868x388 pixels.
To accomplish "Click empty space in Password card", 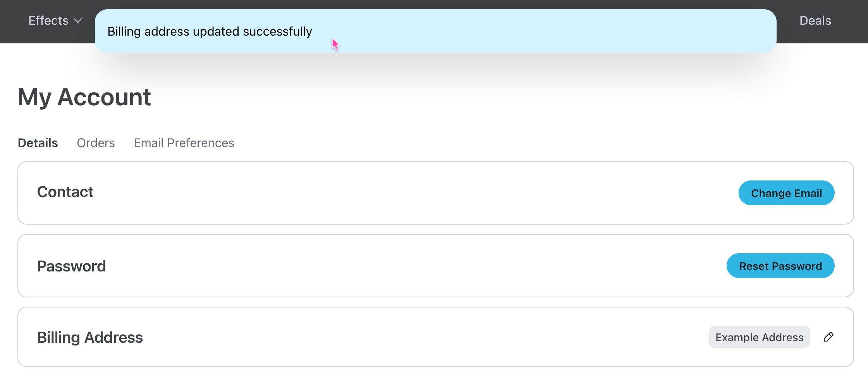I will coord(387,266).
